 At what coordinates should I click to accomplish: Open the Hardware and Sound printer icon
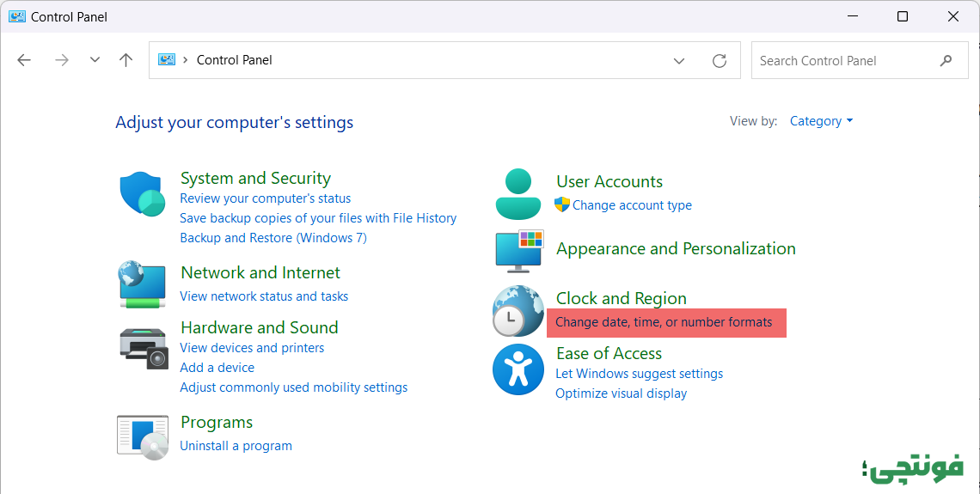(144, 348)
